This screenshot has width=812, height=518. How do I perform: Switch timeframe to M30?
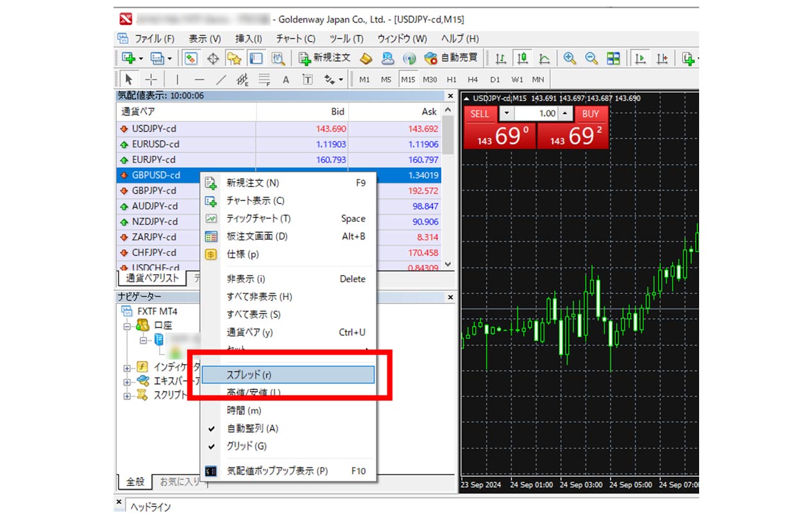click(x=430, y=79)
